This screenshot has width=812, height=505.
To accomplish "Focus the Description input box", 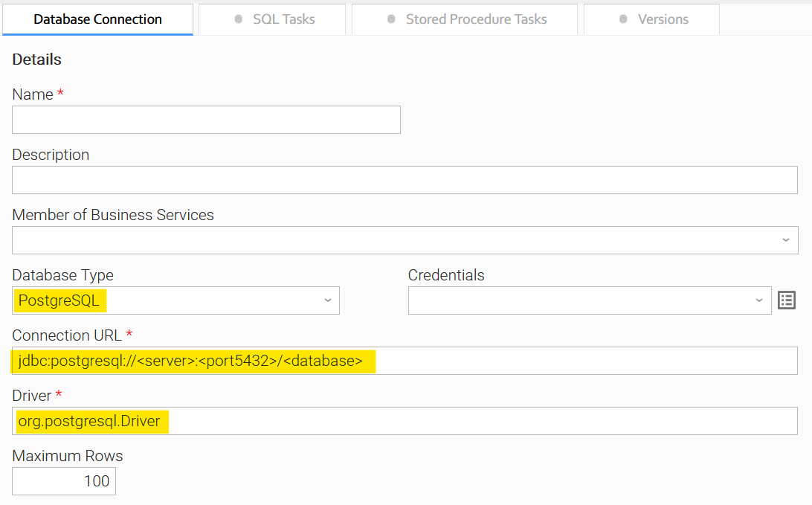I will point(405,180).
